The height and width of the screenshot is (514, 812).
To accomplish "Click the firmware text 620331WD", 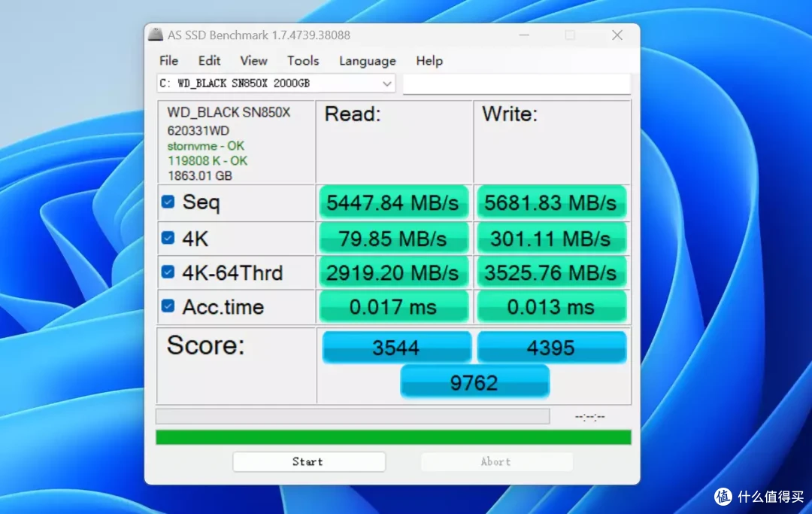I will pos(198,131).
